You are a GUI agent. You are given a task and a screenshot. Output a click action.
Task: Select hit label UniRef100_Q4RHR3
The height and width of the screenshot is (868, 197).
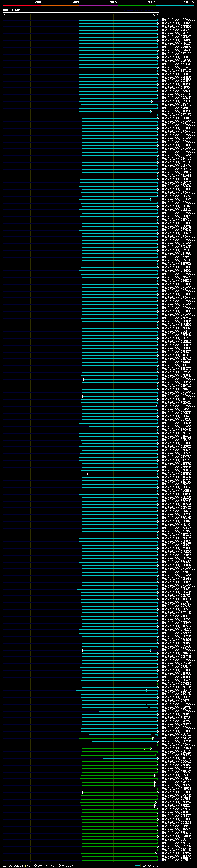(x=176, y=474)
